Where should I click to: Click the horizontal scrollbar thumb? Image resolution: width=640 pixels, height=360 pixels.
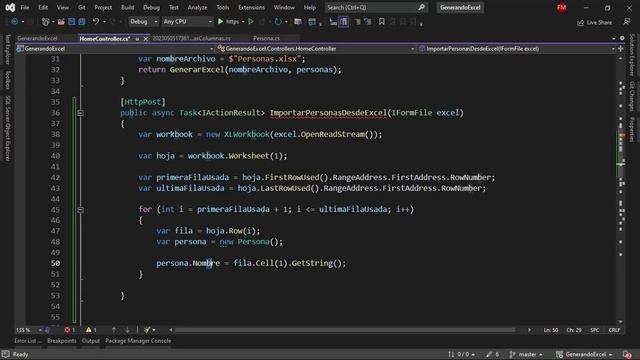tap(345, 330)
